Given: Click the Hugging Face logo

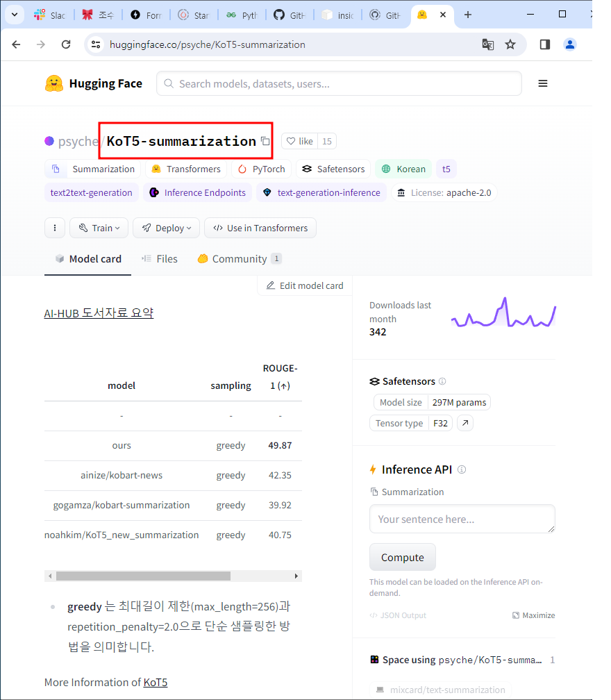Looking at the screenshot, I should (x=93, y=83).
